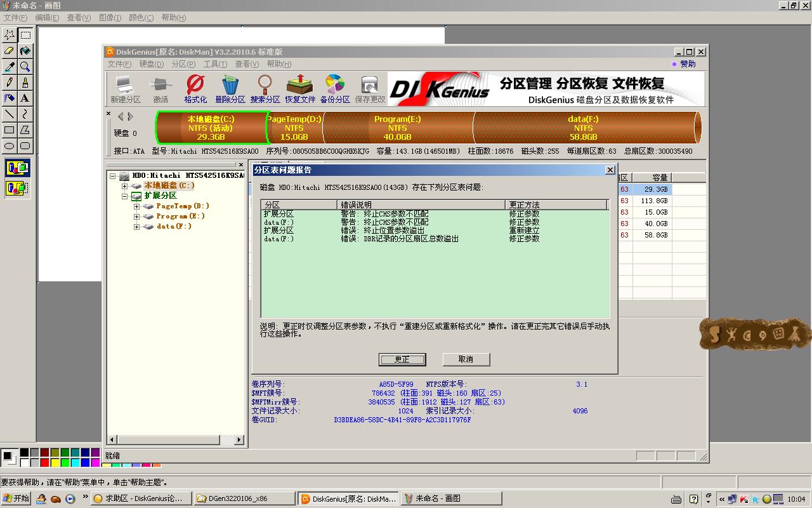Image resolution: width=812 pixels, height=508 pixels.
Task: Pick the eraser tool in Paint
Action: [x=10, y=51]
